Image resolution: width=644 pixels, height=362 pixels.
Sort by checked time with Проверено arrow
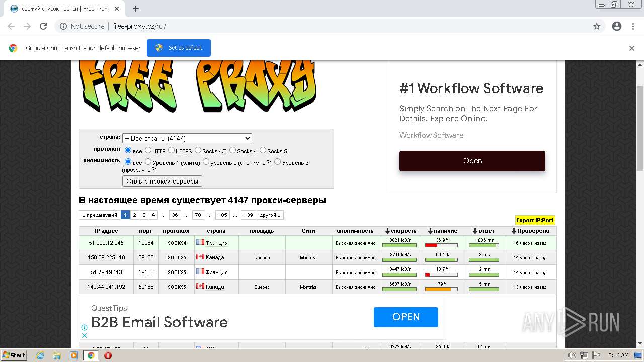coord(514,231)
